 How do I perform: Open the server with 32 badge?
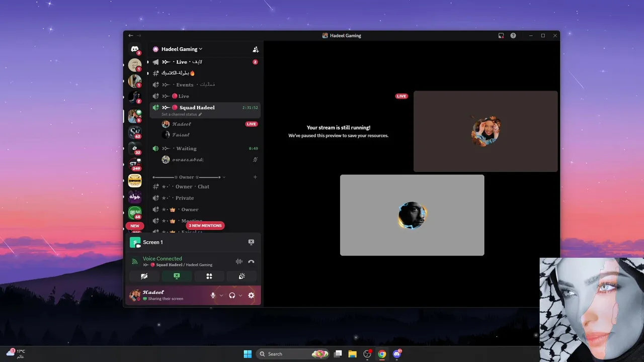(x=135, y=148)
